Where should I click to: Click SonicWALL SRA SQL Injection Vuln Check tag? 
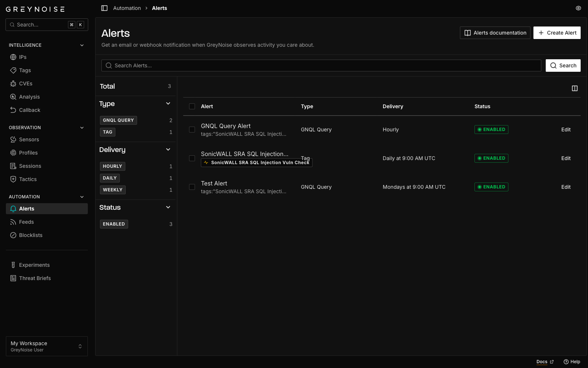(257, 163)
